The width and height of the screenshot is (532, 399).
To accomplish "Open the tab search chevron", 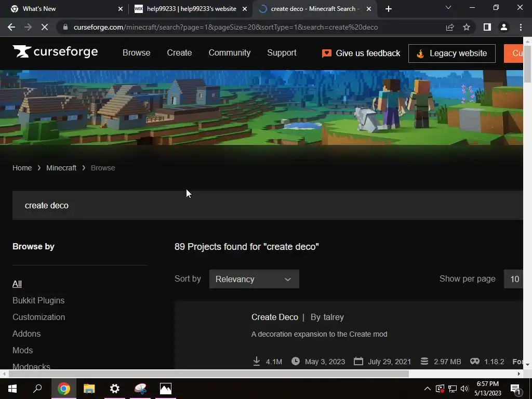I will pyautogui.click(x=448, y=7).
